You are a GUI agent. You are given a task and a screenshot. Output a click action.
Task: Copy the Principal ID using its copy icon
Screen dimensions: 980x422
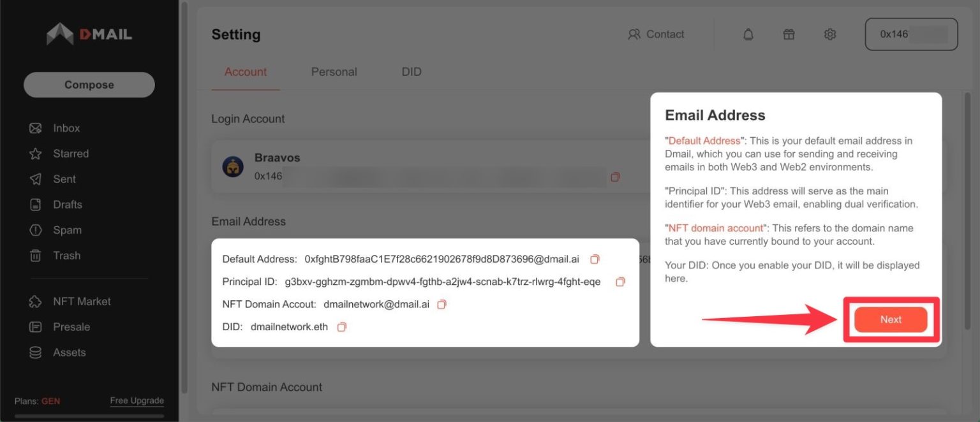[620, 282]
